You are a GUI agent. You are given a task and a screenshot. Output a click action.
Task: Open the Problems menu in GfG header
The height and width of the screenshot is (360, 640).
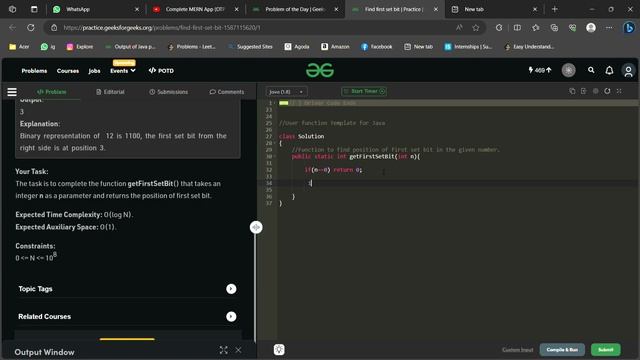tap(34, 71)
